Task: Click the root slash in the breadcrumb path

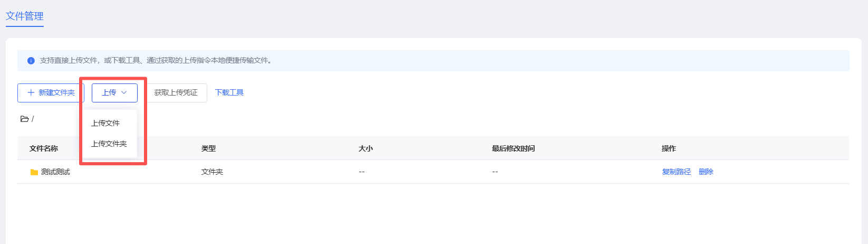Action: [33, 119]
